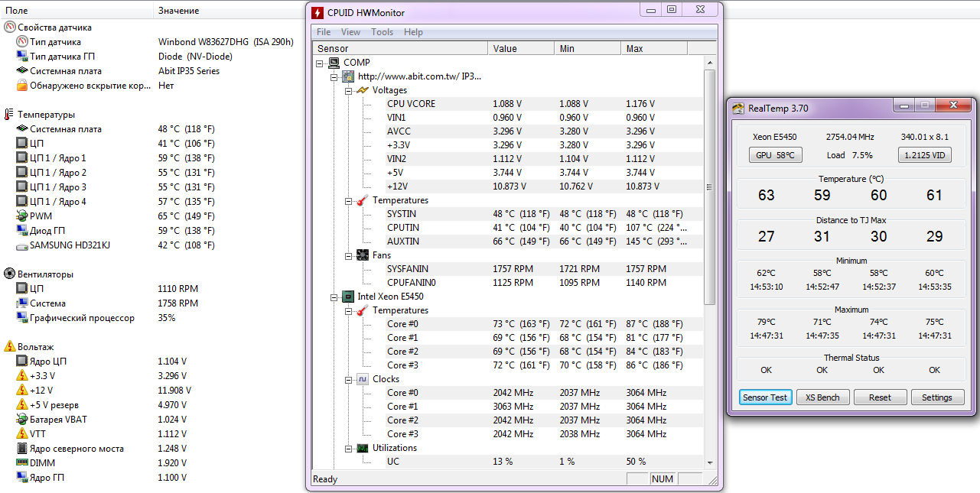Click the Ядро ГП icon under Вольтаж
Viewport: 980px width, 493px height.
pyautogui.click(x=21, y=478)
